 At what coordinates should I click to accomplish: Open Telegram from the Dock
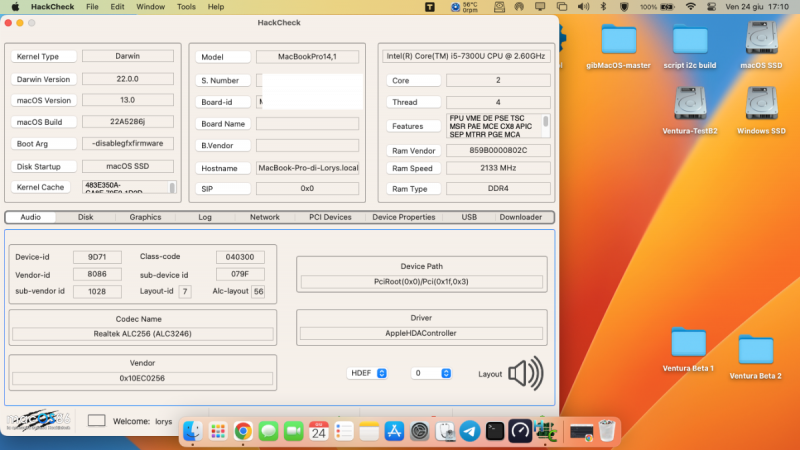[x=469, y=432]
